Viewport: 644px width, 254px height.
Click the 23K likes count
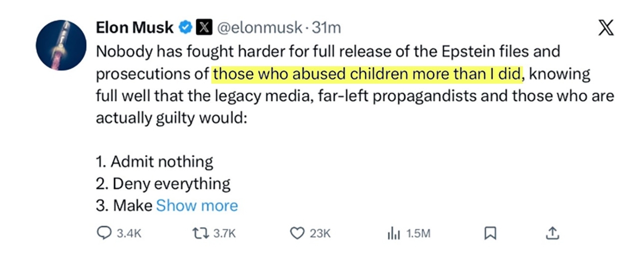pos(320,234)
